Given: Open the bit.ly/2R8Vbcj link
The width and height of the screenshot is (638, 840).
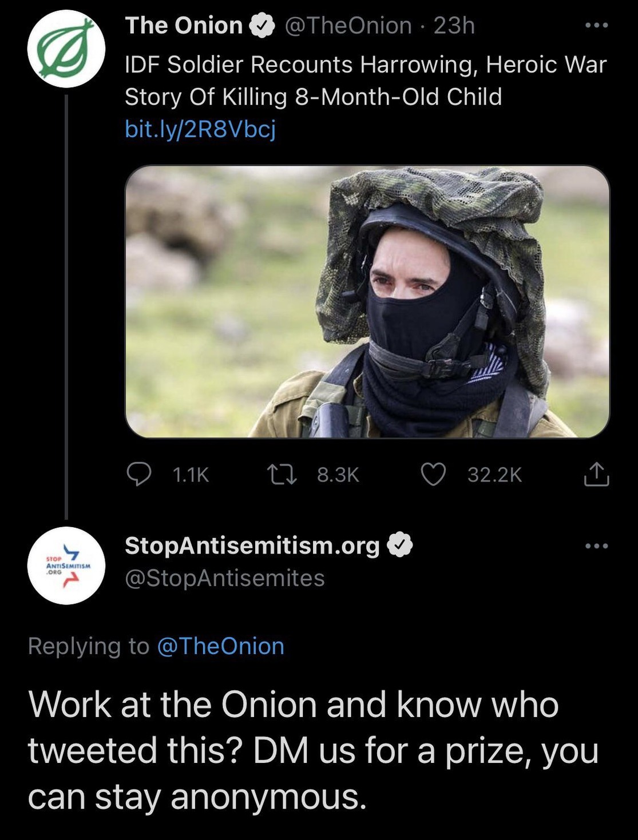Looking at the screenshot, I should [200, 129].
